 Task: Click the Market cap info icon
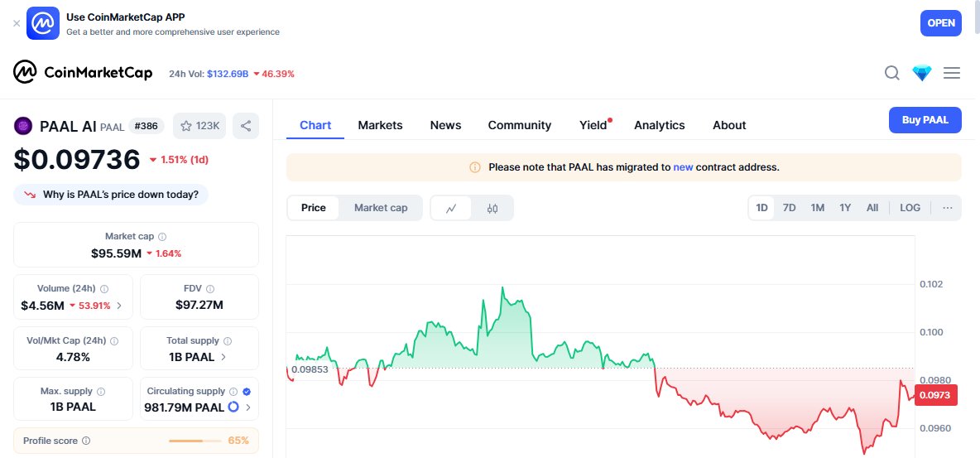point(162,237)
